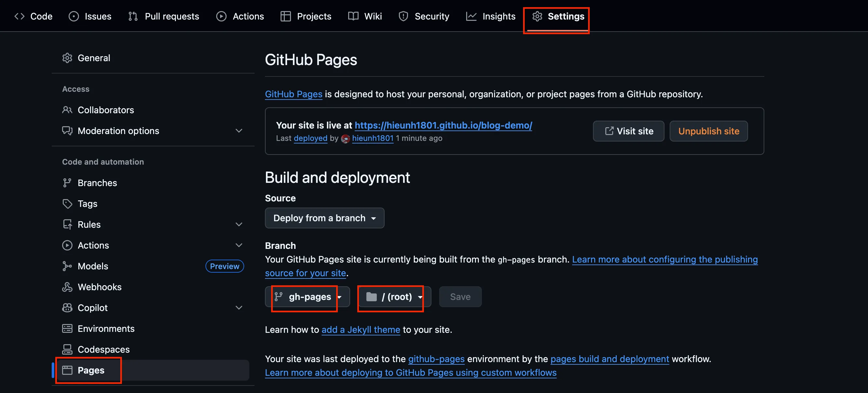Open the custom workflows learn more link
This screenshot has width=868, height=393.
[x=410, y=373]
